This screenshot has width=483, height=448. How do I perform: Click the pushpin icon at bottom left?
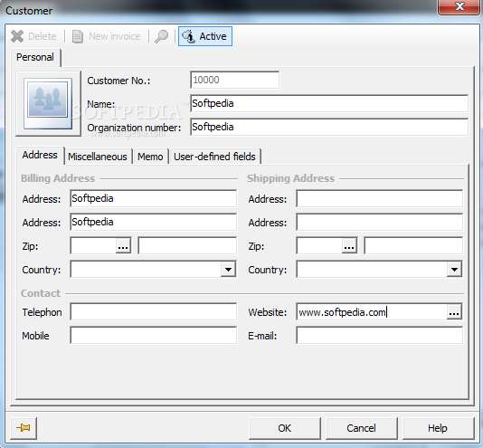tap(24, 428)
